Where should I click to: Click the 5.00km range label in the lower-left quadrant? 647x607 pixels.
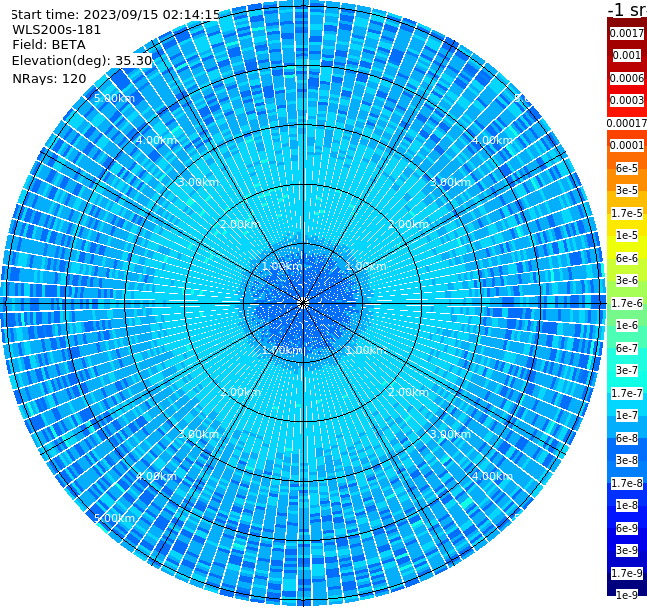tap(114, 518)
